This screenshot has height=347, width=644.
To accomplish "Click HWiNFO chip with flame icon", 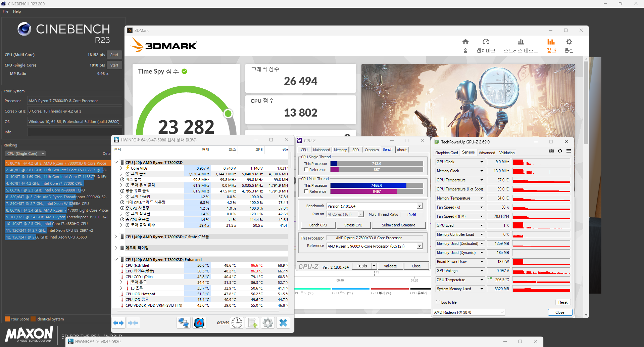I will click(199, 323).
